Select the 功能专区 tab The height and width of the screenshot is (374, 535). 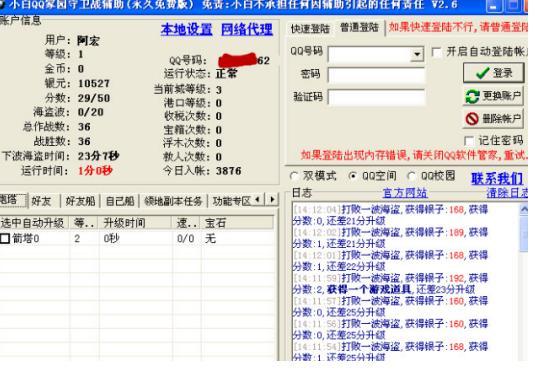pos(231,201)
